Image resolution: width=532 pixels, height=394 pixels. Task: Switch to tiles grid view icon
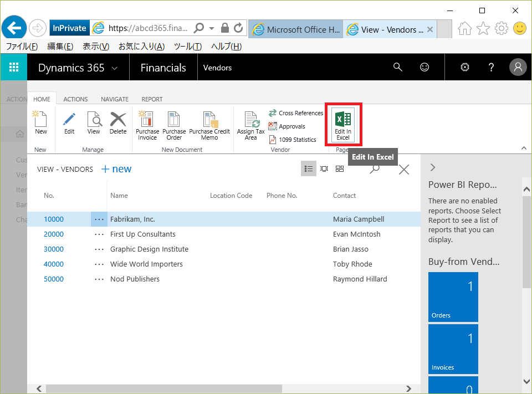[x=340, y=168]
